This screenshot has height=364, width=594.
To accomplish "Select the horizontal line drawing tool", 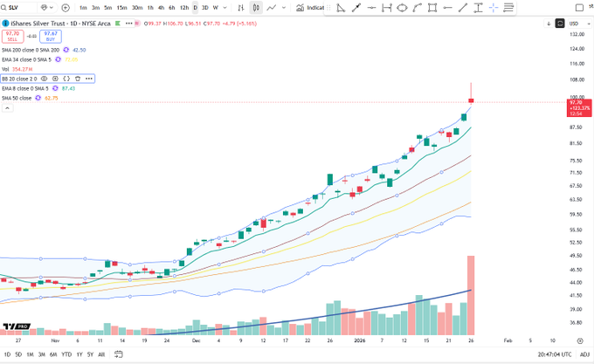I will [x=371, y=8].
